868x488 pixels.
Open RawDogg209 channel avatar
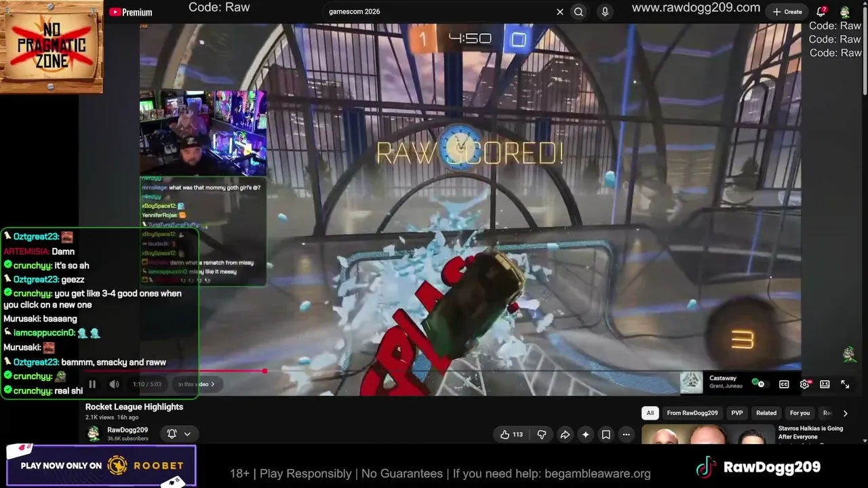(94, 434)
